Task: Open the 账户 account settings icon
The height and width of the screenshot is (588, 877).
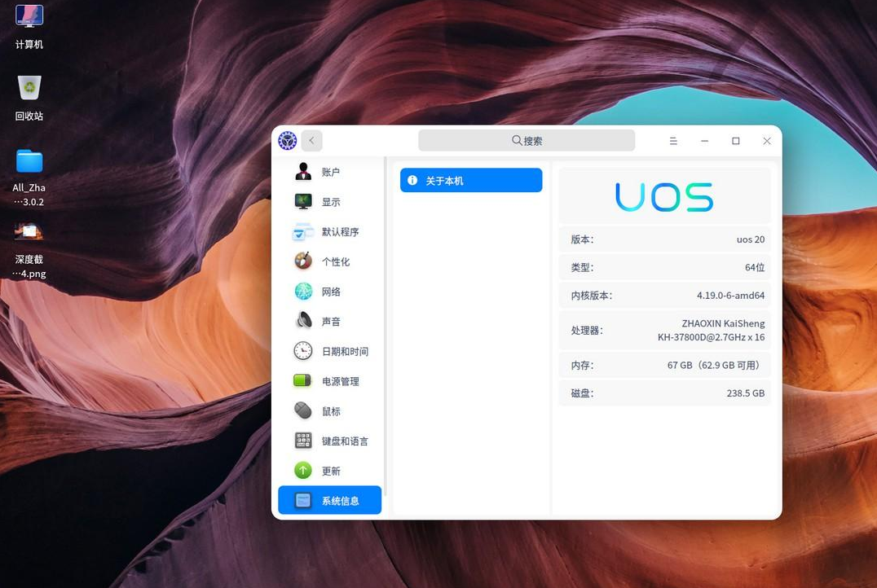Action: coord(303,172)
